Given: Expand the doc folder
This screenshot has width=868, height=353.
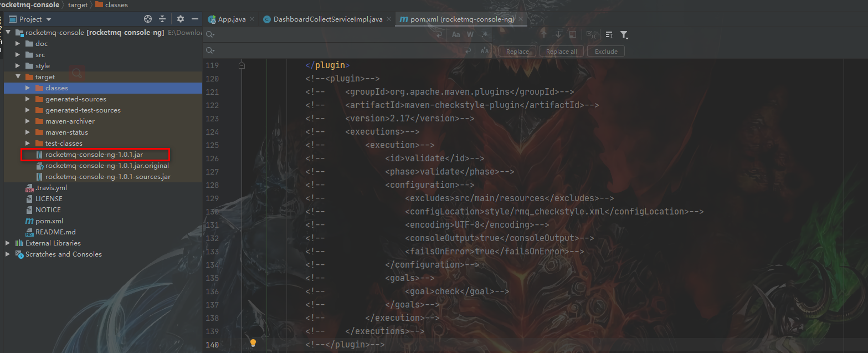Looking at the screenshot, I should pyautogui.click(x=18, y=44).
